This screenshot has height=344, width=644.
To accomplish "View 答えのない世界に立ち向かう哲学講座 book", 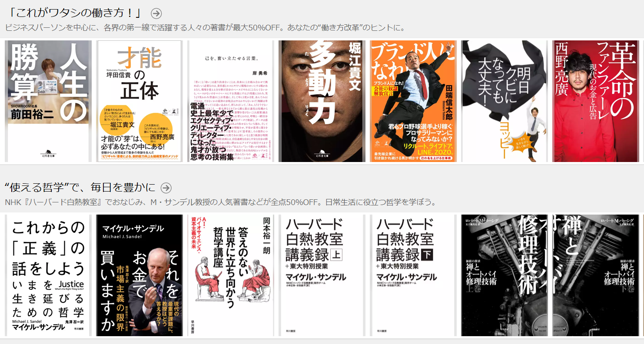I will 231,275.
